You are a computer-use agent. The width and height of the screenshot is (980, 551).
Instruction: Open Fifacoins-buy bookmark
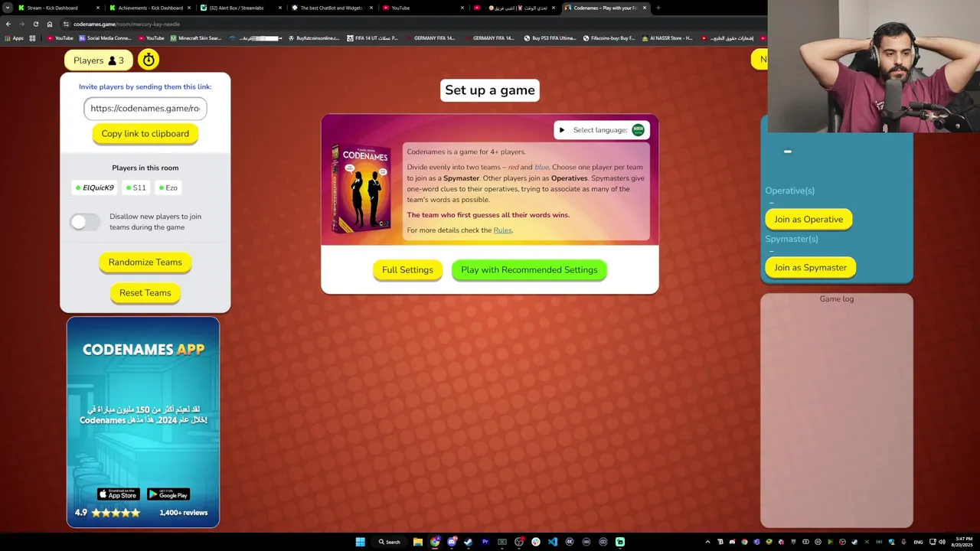pos(609,38)
